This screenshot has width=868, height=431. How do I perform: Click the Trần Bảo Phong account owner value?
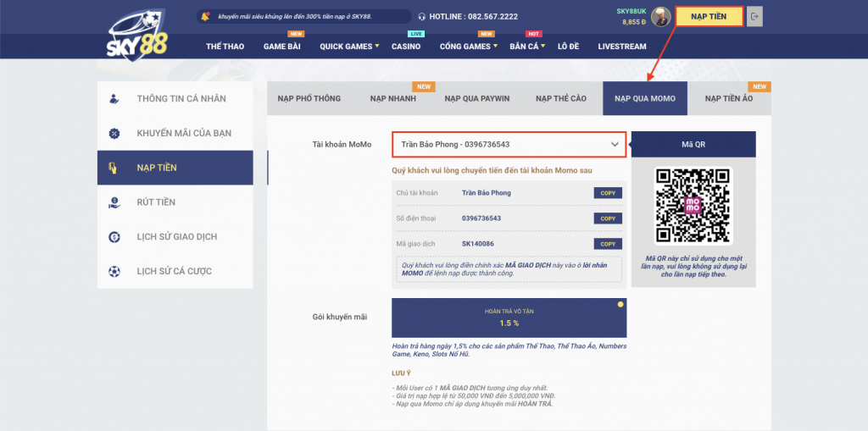pyautogui.click(x=486, y=193)
